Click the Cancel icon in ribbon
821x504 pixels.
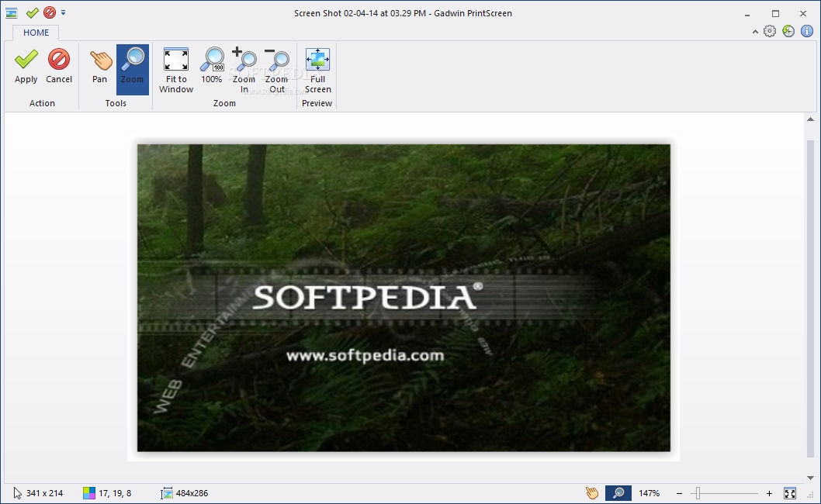59,66
